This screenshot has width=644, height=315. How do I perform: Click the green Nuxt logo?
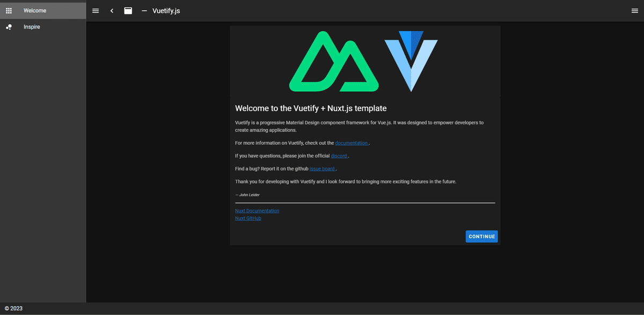(334, 61)
